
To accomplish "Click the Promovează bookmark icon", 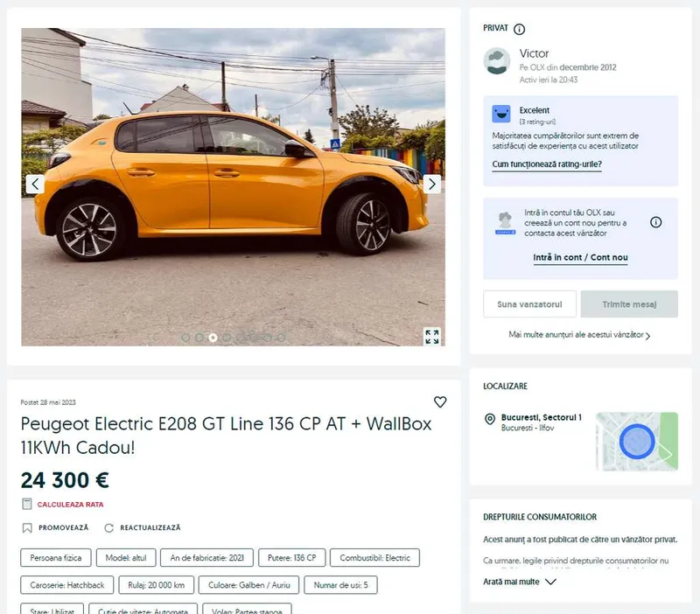I will click(x=27, y=528).
